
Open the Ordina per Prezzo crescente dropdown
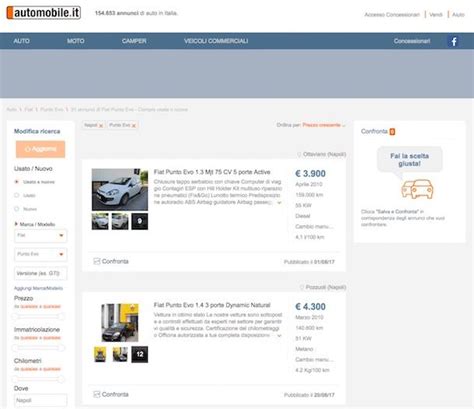coord(324,125)
